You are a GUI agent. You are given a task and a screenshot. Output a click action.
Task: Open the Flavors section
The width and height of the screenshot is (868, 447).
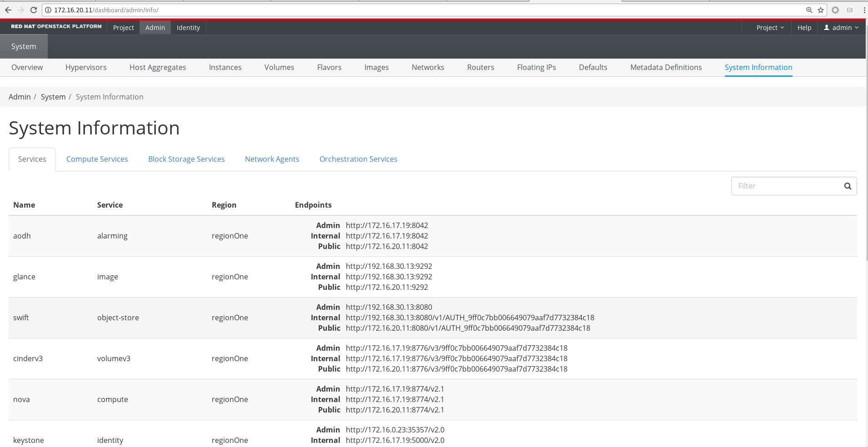pos(329,67)
